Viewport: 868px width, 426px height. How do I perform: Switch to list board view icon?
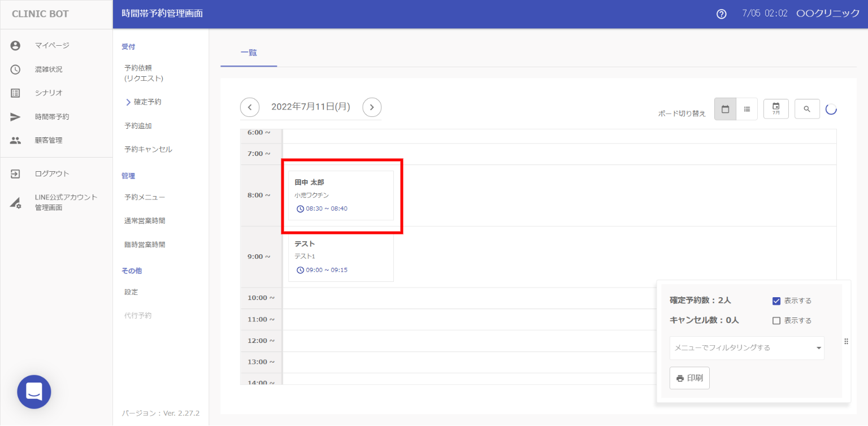[x=747, y=109]
